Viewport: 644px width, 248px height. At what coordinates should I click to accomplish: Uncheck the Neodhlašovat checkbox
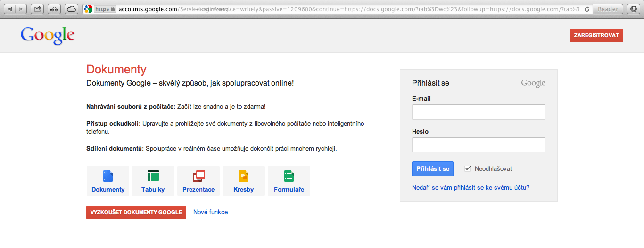[468, 168]
